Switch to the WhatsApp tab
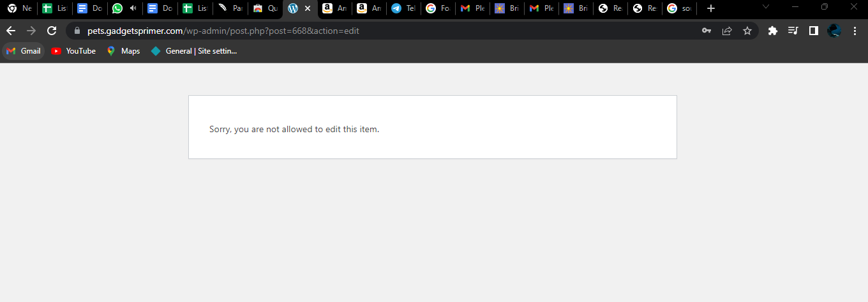868x302 pixels. point(117,8)
